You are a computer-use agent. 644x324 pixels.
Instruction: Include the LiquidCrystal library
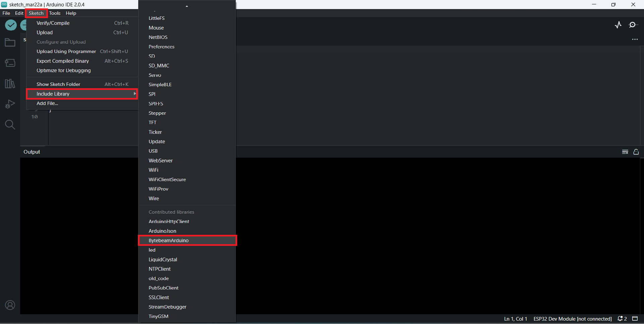click(187, 260)
